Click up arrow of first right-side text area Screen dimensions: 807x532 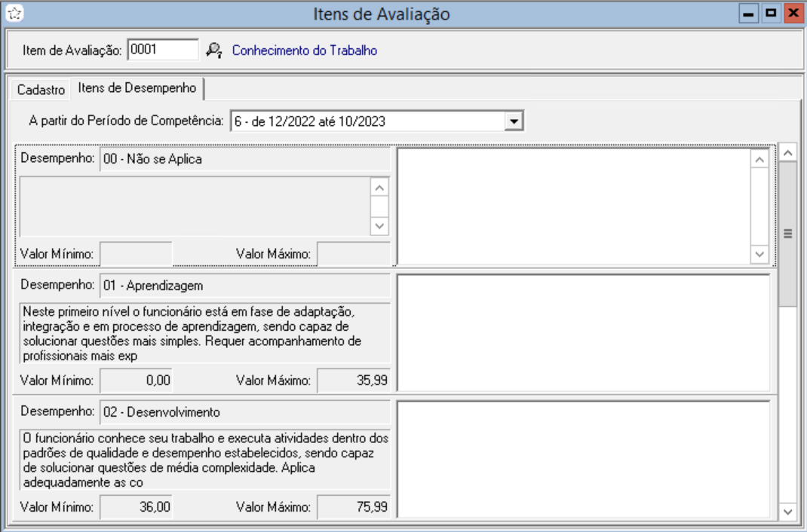759,160
